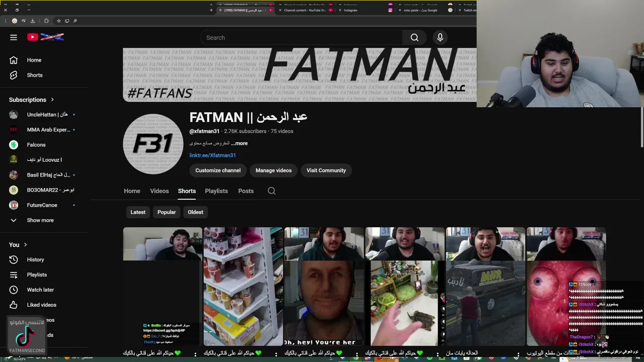
Task: Close the Instagram browser tab
Action: point(340,10)
